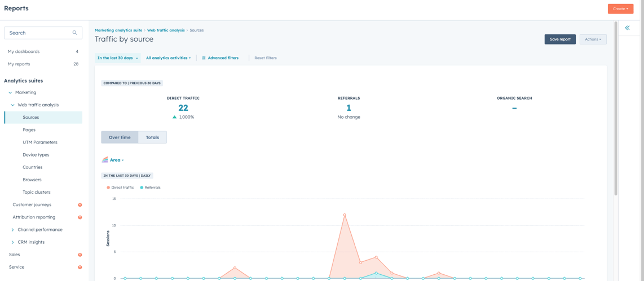Click the Save report button
644x281 pixels.
coord(560,39)
